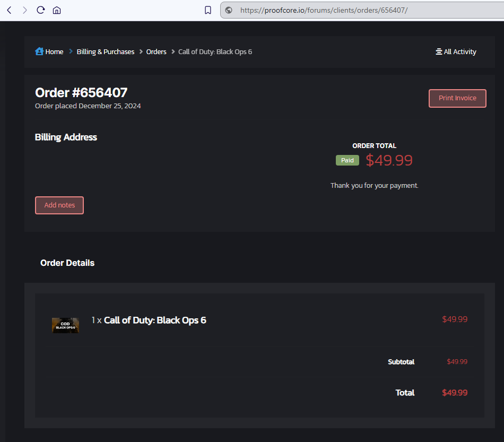Reload the page with the refresh icon
504x442 pixels.
(x=40, y=10)
